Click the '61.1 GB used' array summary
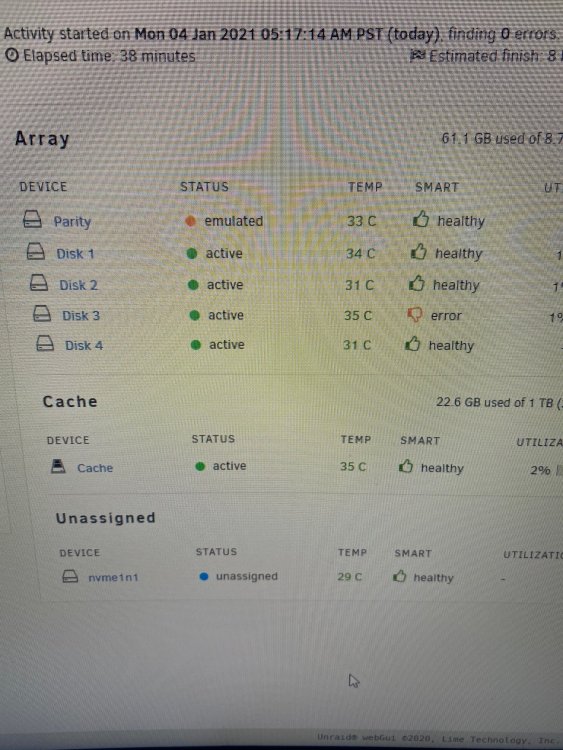563x750 pixels. tap(483, 139)
